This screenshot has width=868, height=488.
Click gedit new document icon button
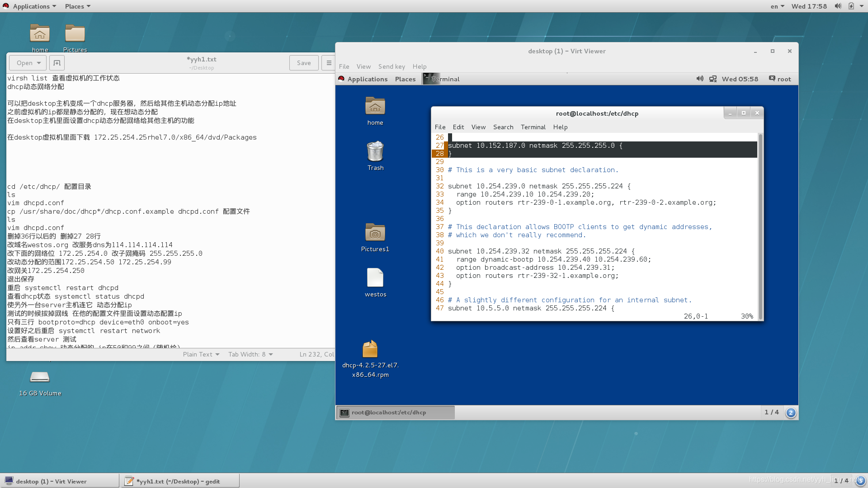(57, 63)
